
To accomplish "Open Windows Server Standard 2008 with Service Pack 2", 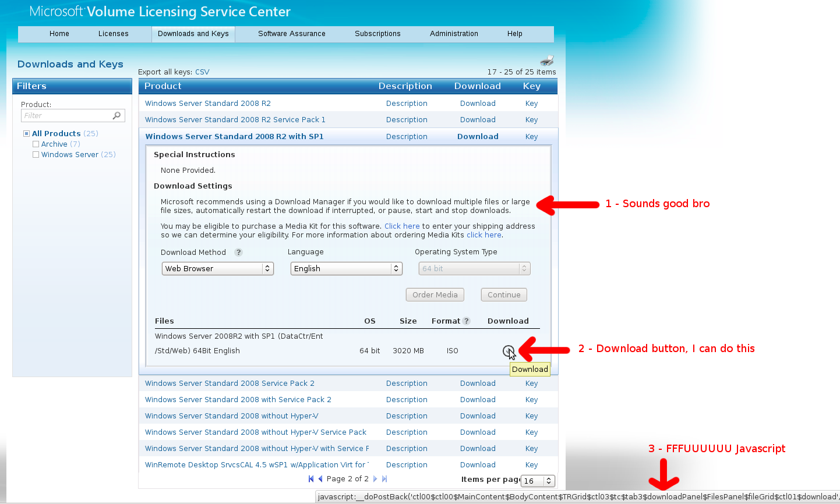I will tap(238, 400).
